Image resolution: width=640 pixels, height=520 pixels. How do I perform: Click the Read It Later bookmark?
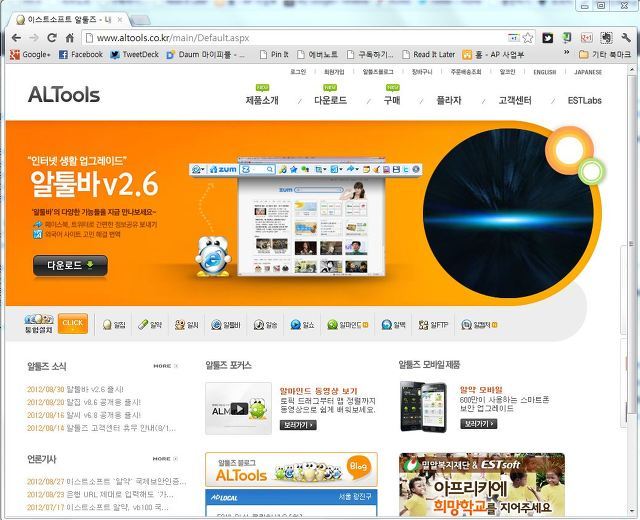pos(428,54)
